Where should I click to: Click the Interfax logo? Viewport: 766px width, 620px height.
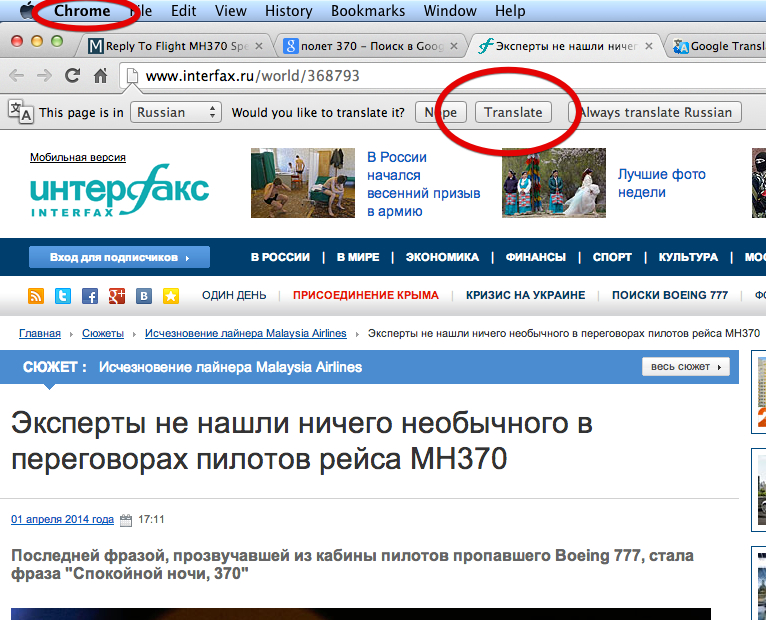click(x=120, y=191)
